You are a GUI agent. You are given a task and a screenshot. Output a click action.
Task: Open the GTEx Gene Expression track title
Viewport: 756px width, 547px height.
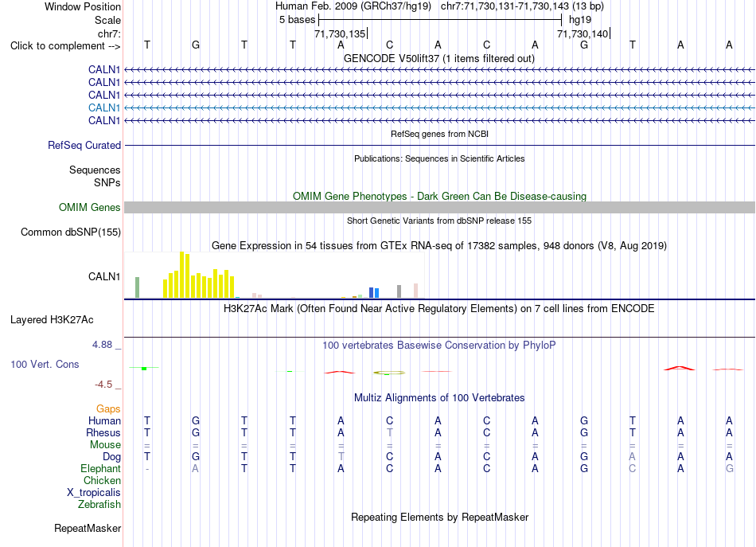coord(439,245)
